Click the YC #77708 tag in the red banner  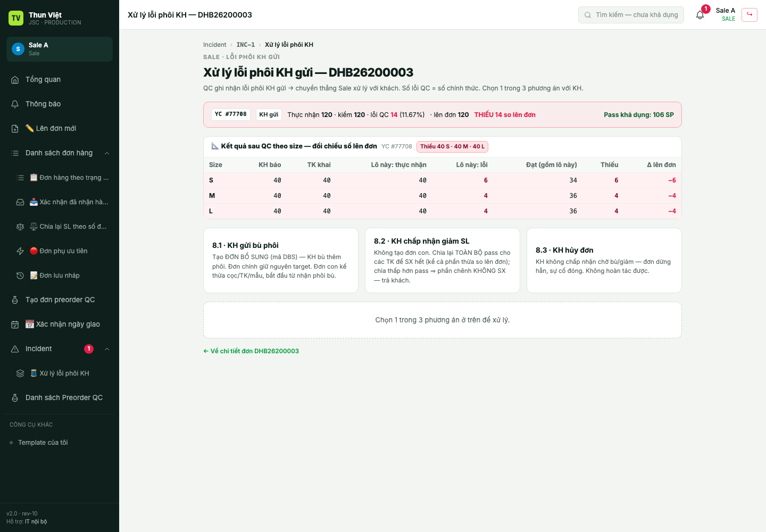[231, 114]
